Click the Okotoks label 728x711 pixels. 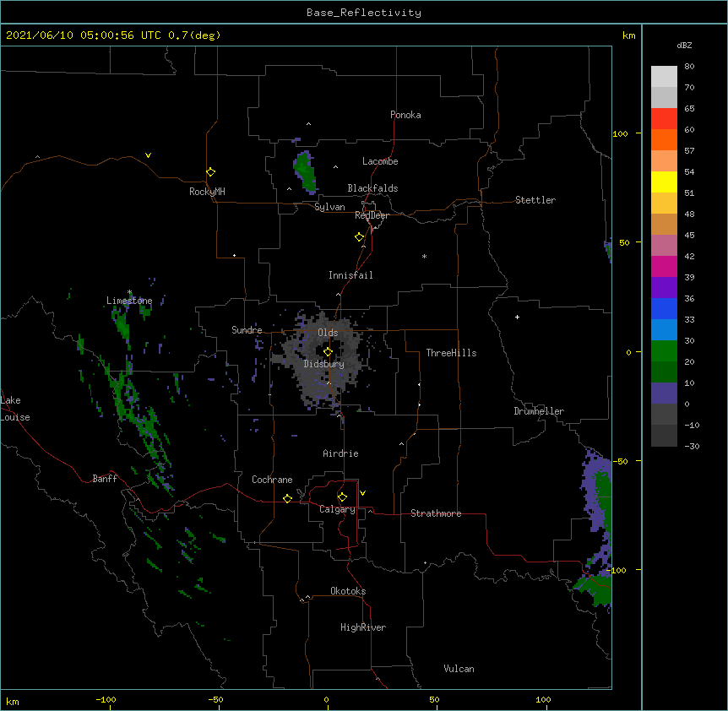(x=348, y=591)
